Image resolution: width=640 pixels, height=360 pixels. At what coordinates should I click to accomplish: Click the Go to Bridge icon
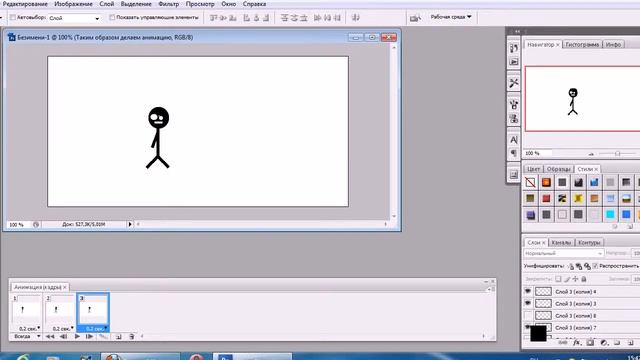point(415,18)
